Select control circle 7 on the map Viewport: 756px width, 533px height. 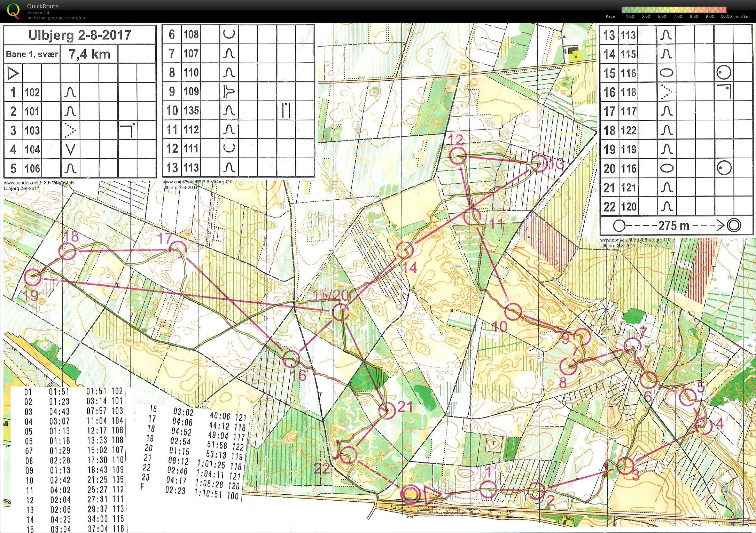pyautogui.click(x=632, y=346)
